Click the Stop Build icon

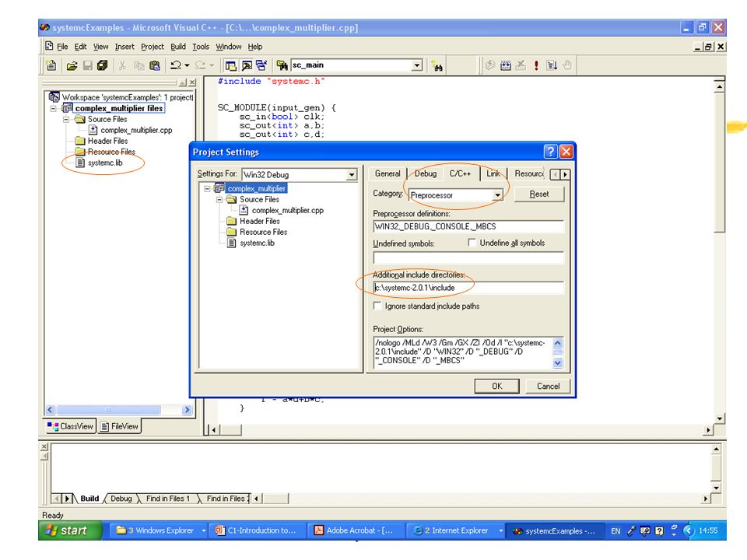tap(521, 65)
